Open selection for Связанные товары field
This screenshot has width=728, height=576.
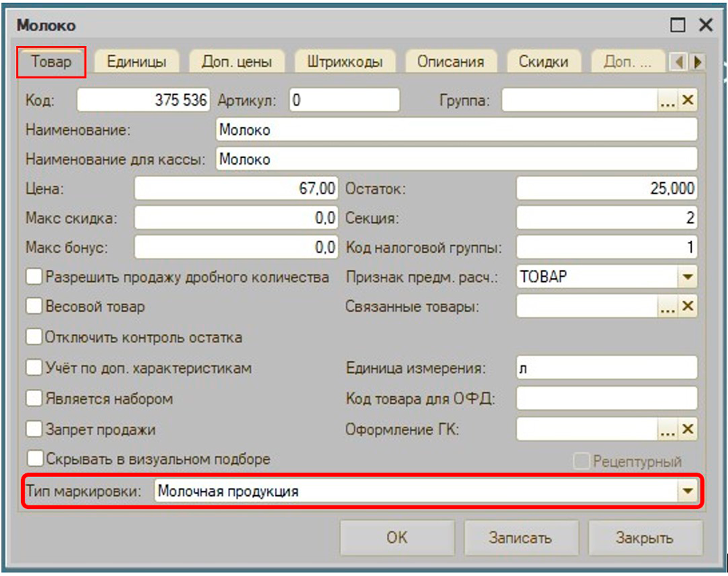[668, 307]
